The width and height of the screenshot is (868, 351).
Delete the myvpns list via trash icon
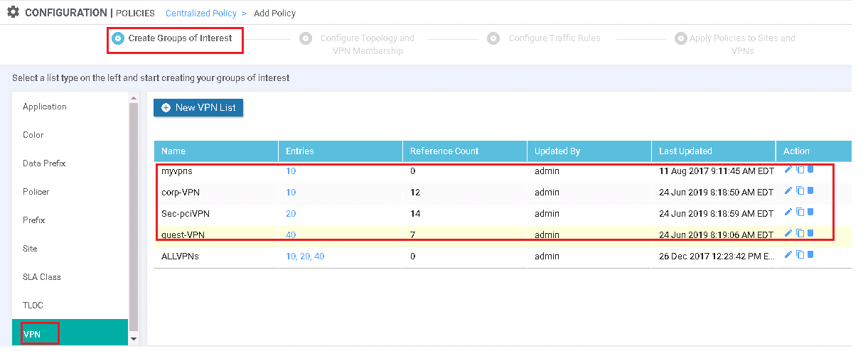810,169
